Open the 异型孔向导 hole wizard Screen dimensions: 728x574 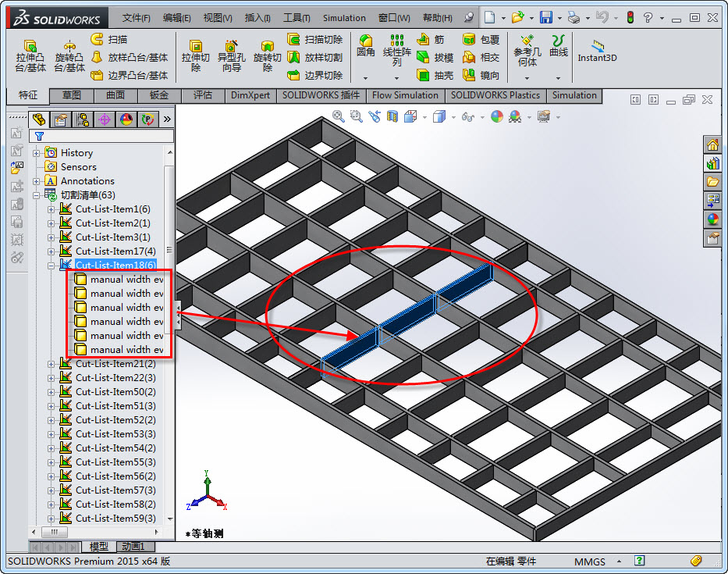coord(231,55)
